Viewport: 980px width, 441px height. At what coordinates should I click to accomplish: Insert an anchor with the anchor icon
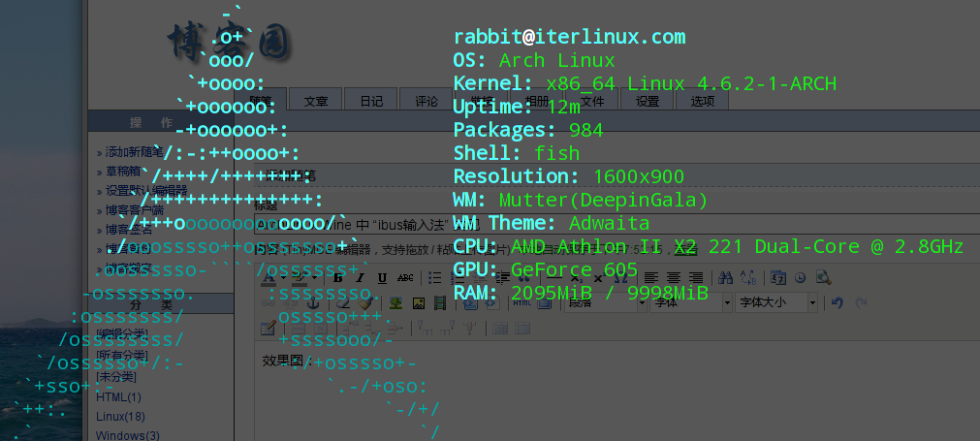(313, 303)
